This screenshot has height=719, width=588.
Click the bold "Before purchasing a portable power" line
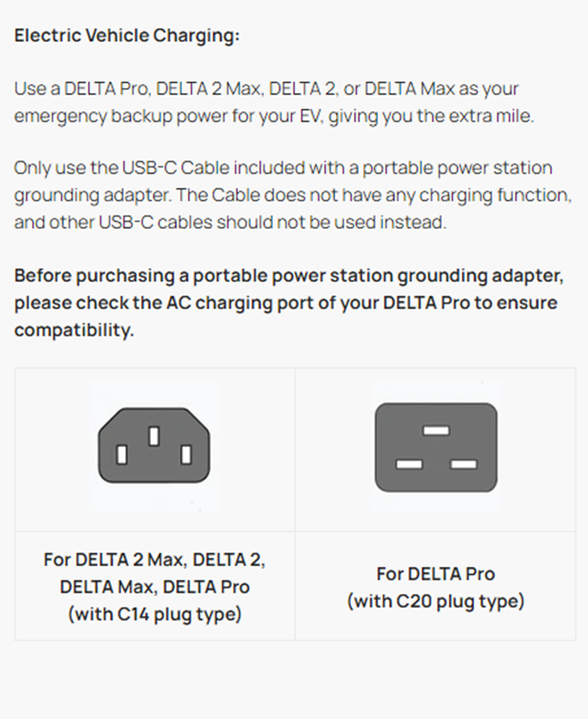[x=289, y=276]
